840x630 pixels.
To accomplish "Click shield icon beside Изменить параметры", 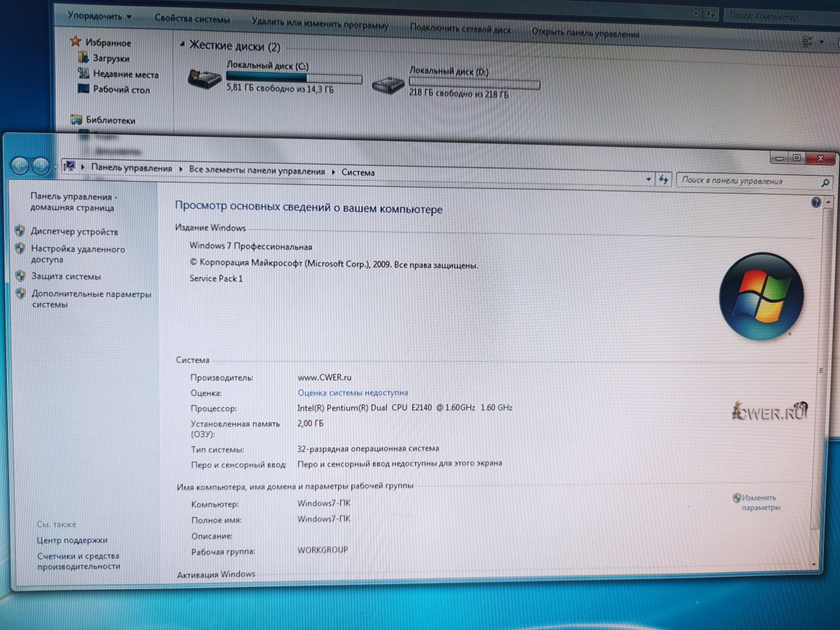I will 737,497.
